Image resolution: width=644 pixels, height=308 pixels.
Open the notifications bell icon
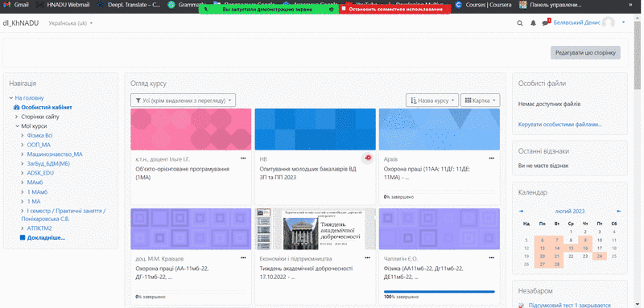(x=533, y=23)
